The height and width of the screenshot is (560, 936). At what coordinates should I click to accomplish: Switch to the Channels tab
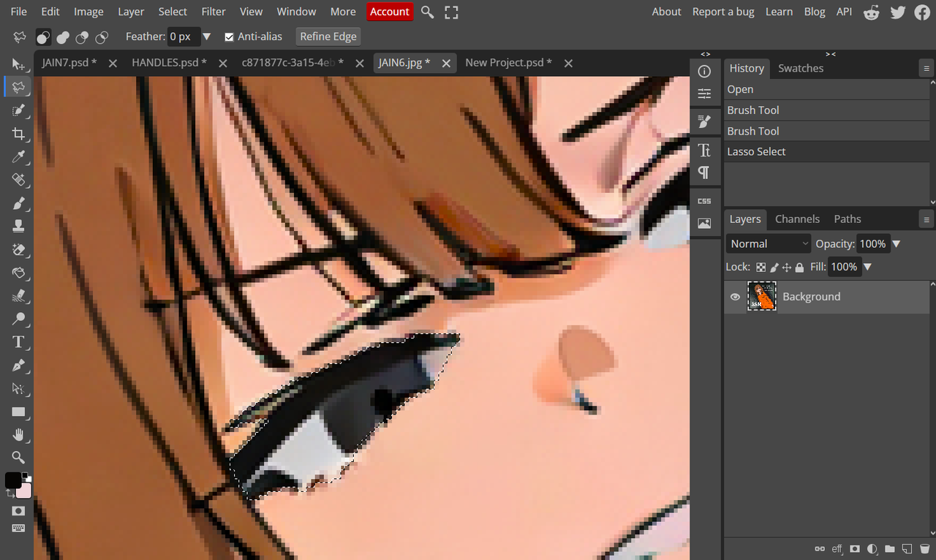point(797,219)
